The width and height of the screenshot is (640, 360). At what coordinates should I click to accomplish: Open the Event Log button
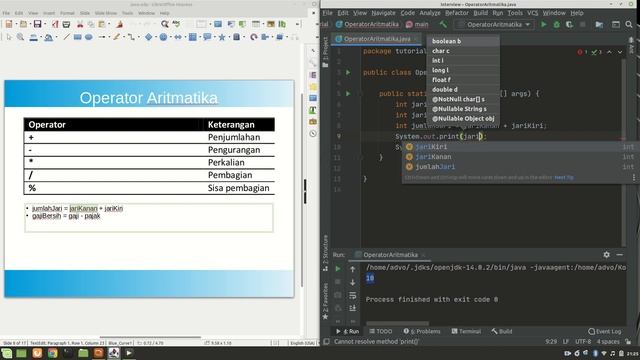click(604, 331)
